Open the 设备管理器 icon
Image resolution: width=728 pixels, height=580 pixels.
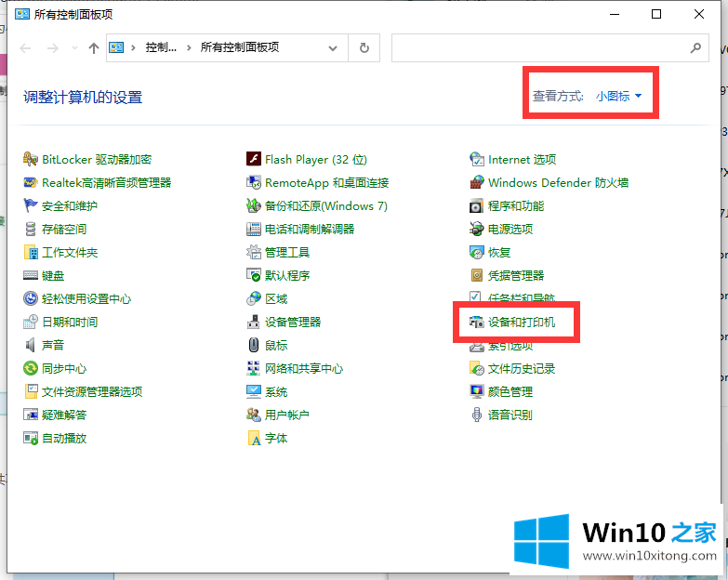click(x=254, y=322)
